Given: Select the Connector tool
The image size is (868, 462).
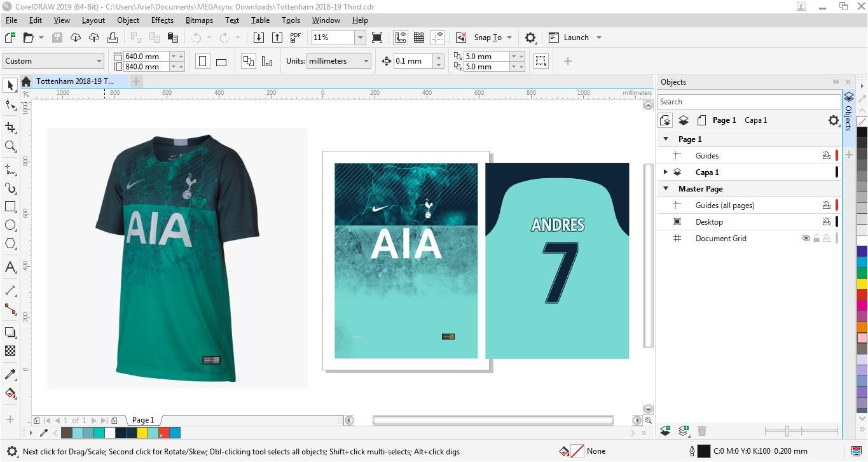Looking at the screenshot, I should (x=10, y=309).
